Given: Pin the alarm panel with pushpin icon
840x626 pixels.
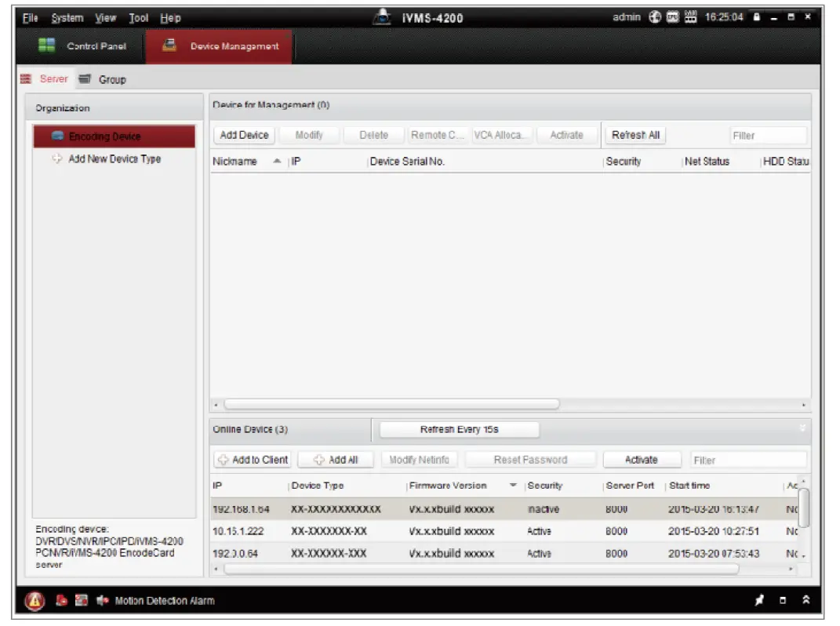Looking at the screenshot, I should pos(759,601).
